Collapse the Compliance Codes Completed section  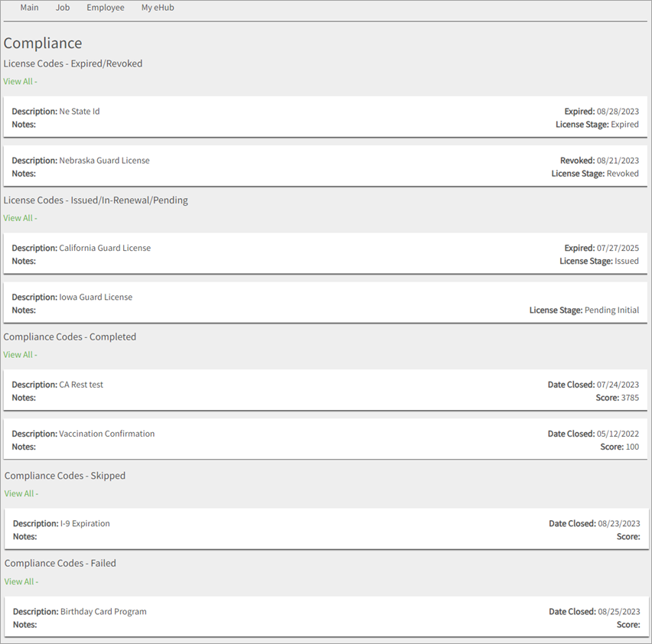(70, 337)
